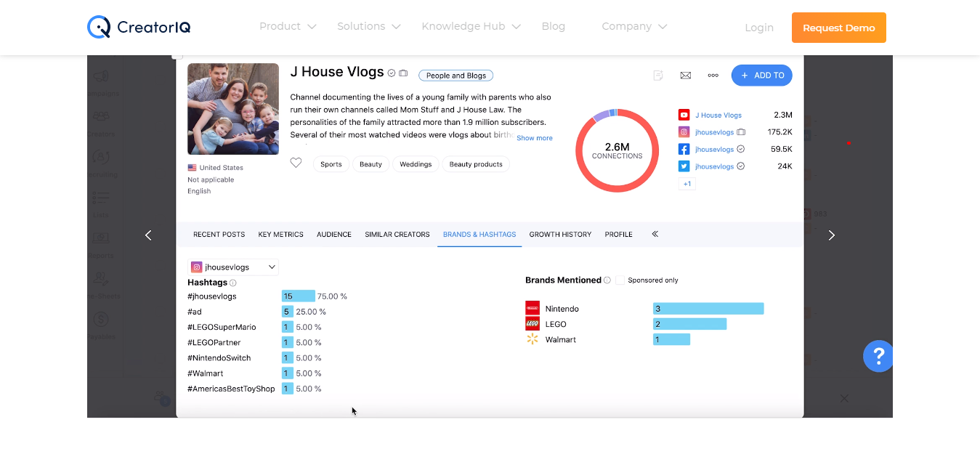Click the verified badge next to J House Vlogs title
The image size is (980, 454).
pos(392,73)
